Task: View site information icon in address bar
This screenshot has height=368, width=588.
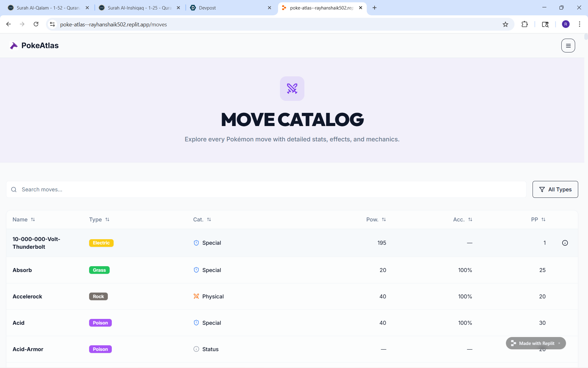Action: coord(52,24)
